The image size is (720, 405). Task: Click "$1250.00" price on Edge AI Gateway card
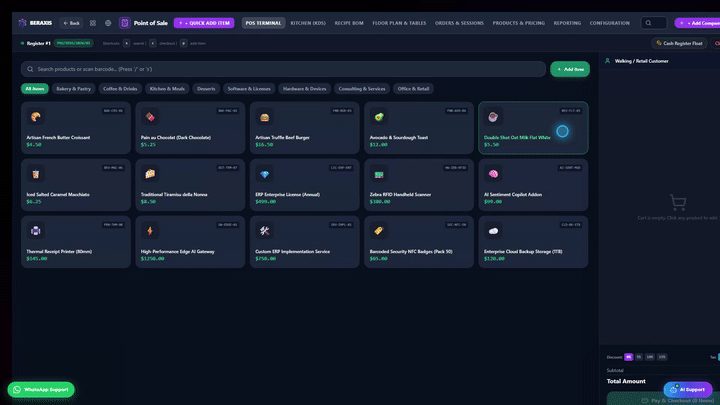click(152, 259)
